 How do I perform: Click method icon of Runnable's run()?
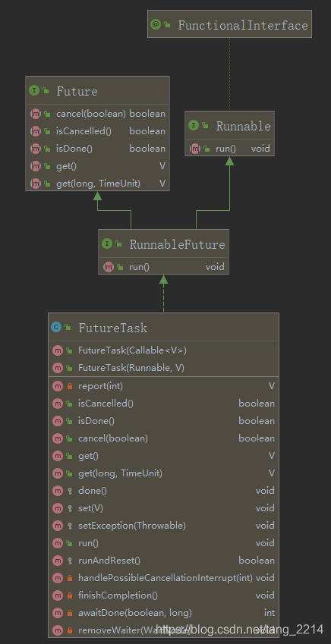(195, 148)
